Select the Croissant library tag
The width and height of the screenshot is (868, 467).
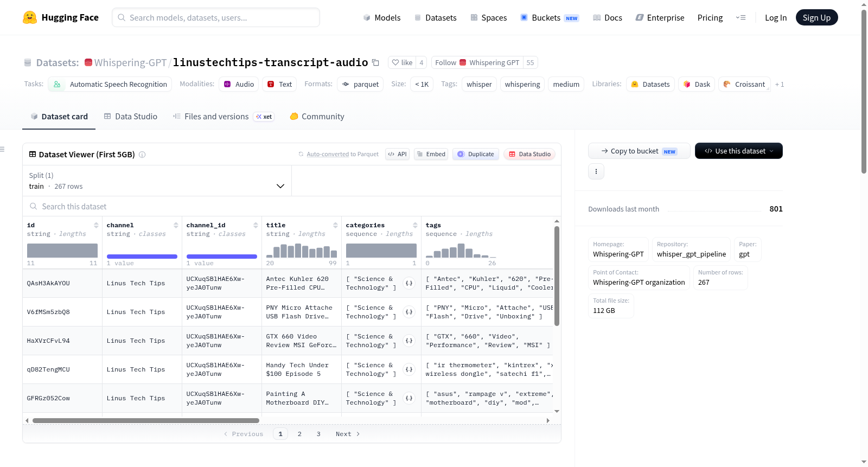(x=744, y=84)
